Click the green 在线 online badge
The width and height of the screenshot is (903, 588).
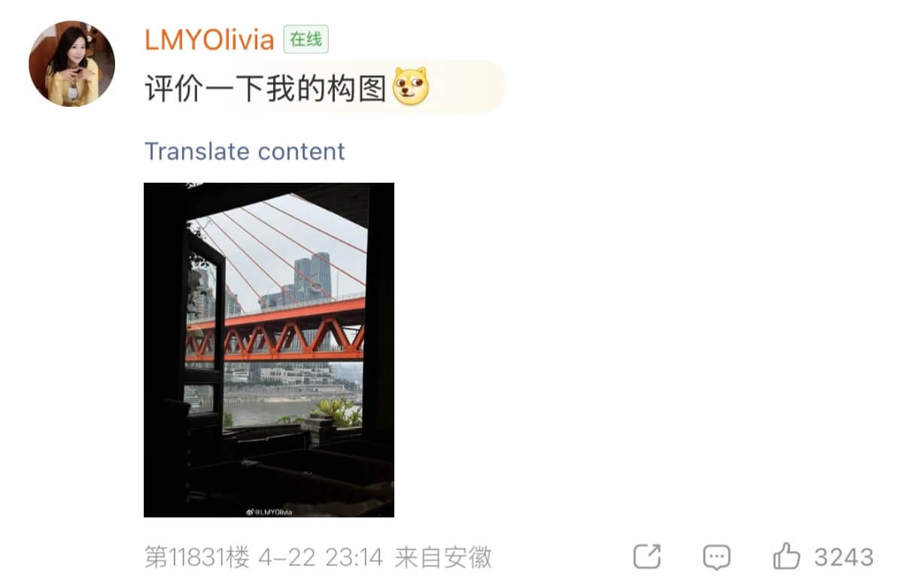coord(306,40)
